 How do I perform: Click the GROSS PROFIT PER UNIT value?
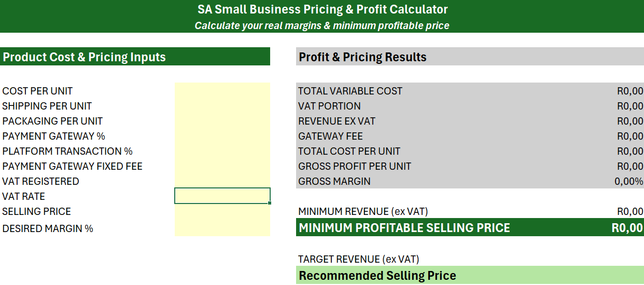[x=629, y=166]
